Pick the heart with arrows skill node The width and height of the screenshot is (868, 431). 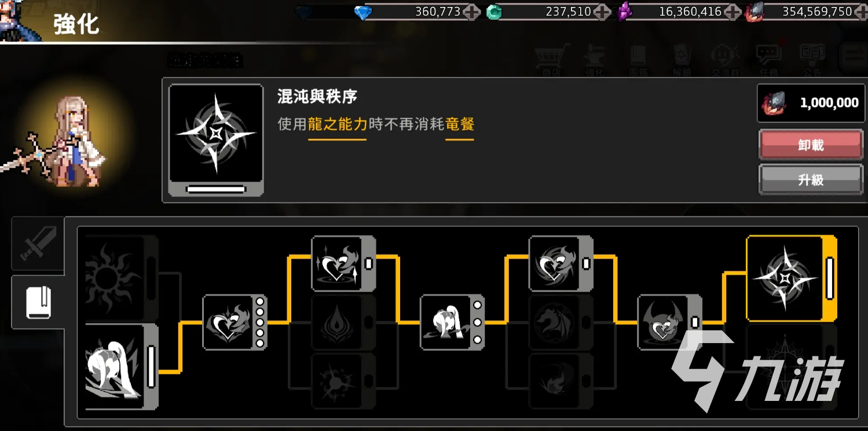pyautogui.click(x=343, y=263)
